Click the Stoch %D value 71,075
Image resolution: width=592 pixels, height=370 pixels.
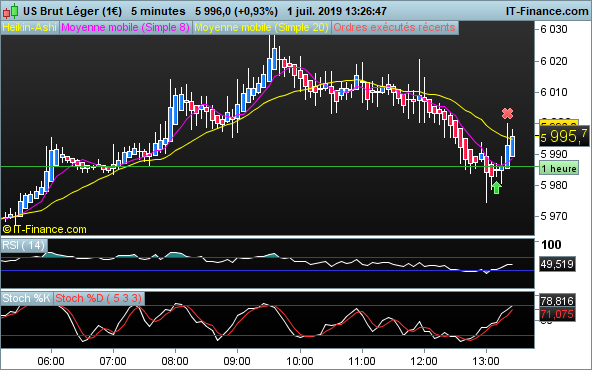(x=557, y=314)
